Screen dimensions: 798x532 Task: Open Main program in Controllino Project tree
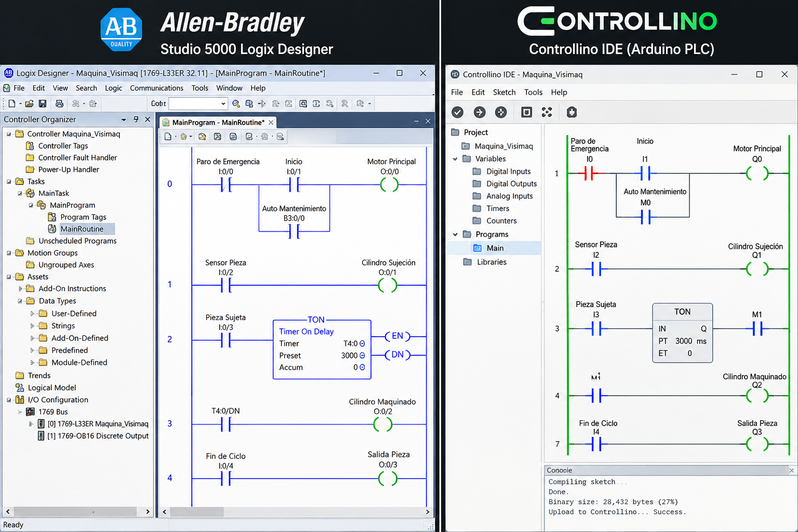495,248
